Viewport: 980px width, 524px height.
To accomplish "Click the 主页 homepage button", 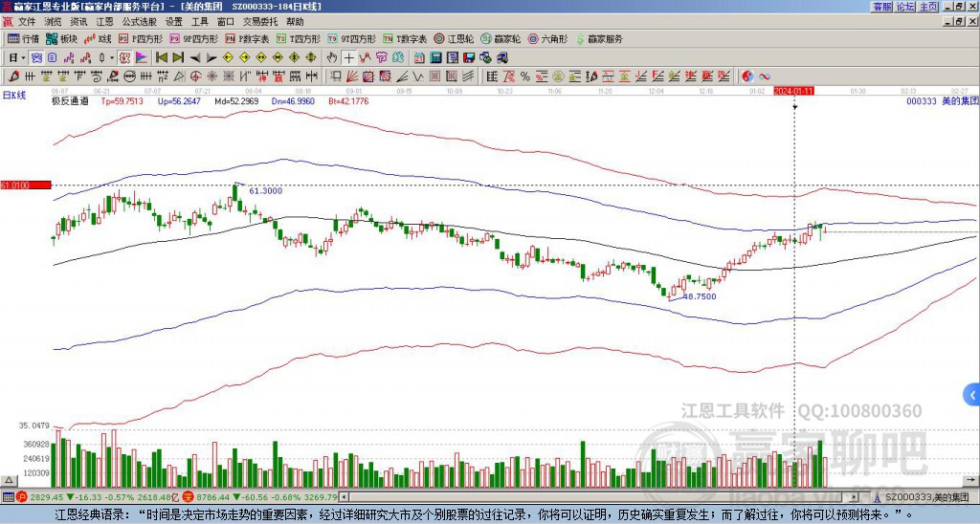I will pyautogui.click(x=928, y=7).
